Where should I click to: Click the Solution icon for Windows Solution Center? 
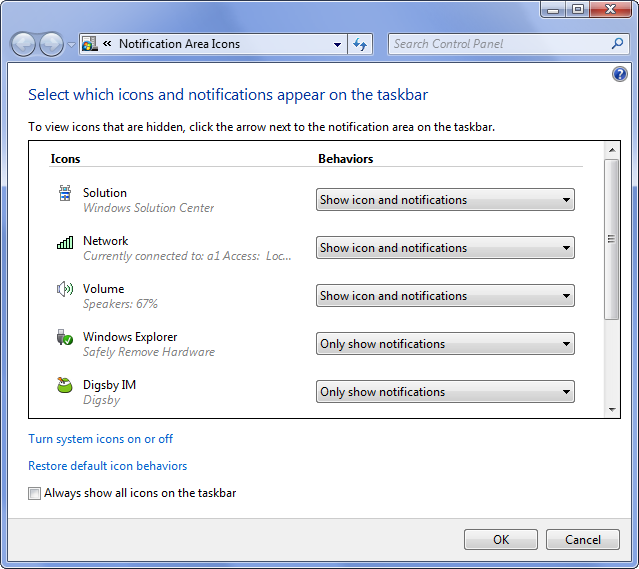(65, 193)
